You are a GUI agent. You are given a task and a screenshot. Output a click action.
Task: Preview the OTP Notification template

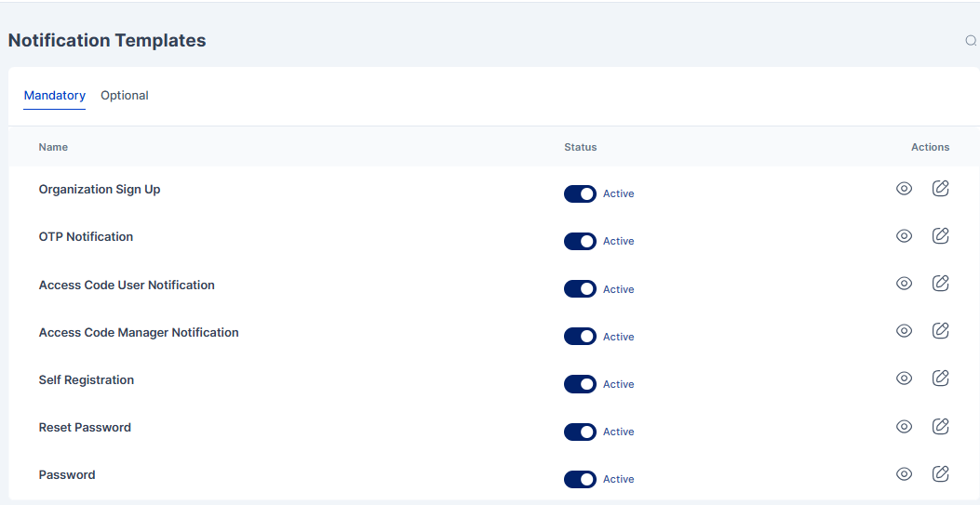904,236
